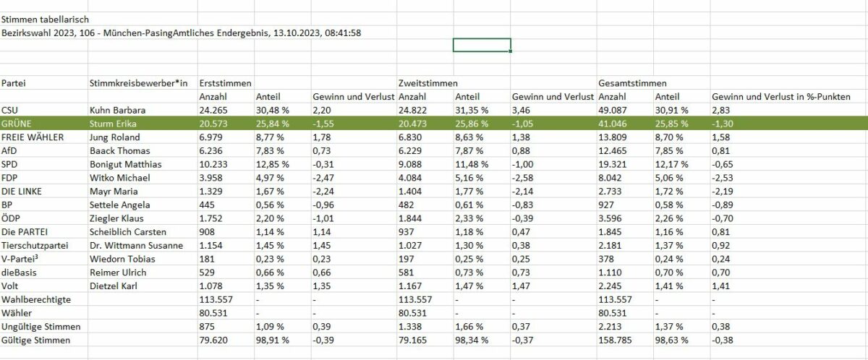The height and width of the screenshot is (360, 868).
Task: Click candidate name 'Ziegler Klaus'
Action: 116,218
